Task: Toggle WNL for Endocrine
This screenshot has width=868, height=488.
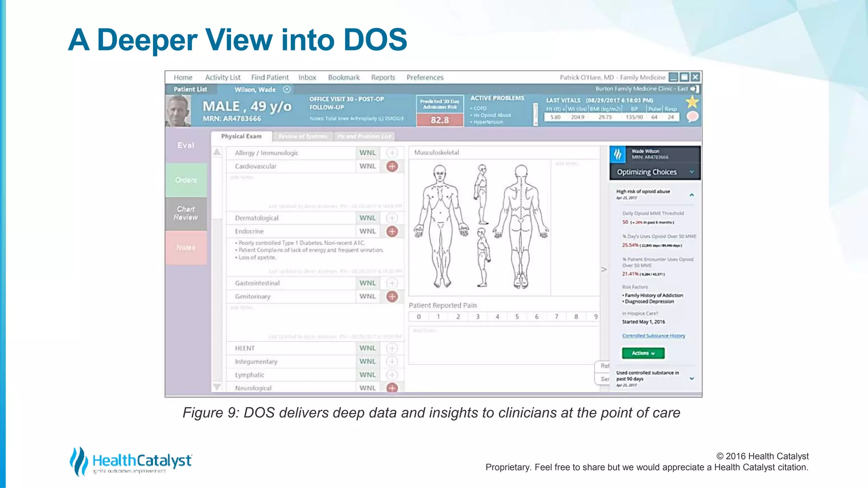Action: (367, 231)
